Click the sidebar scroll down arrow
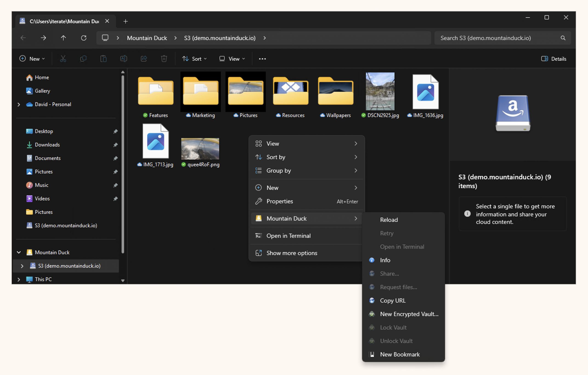 (x=123, y=281)
